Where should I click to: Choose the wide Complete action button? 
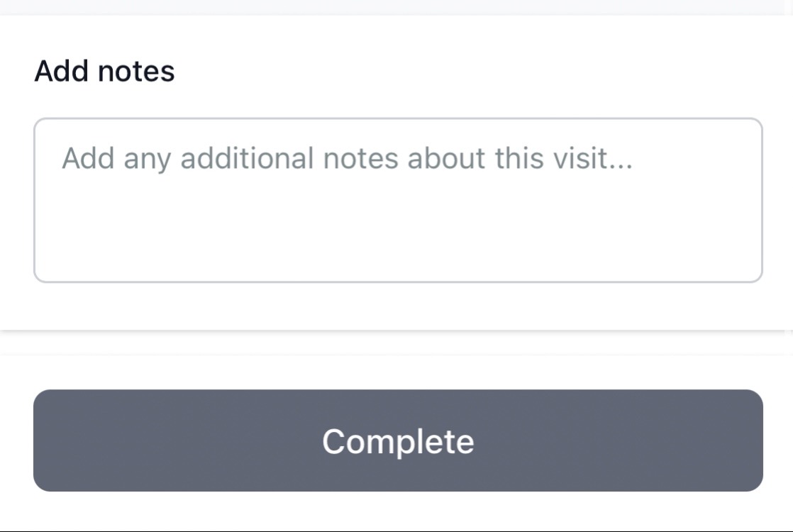(x=398, y=440)
